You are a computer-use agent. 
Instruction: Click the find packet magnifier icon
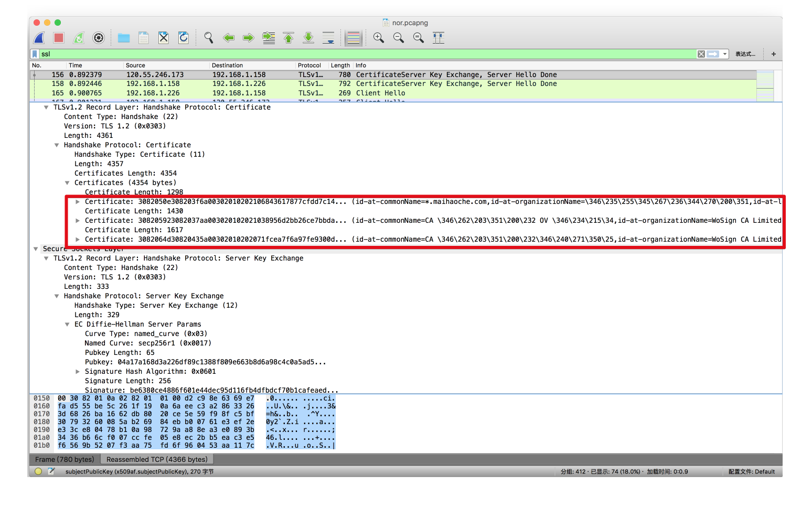209,38
